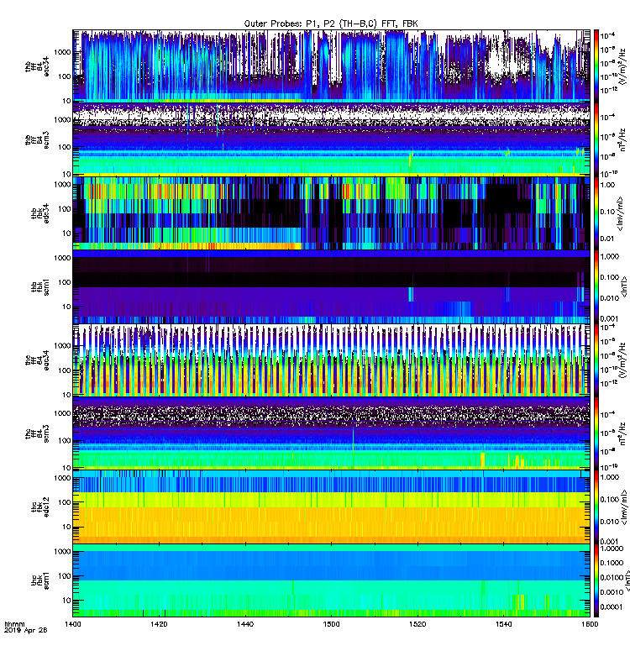The image size is (630, 672).
Task: Click the thc fff scm3 spectrogram panel
Action: 331,433
